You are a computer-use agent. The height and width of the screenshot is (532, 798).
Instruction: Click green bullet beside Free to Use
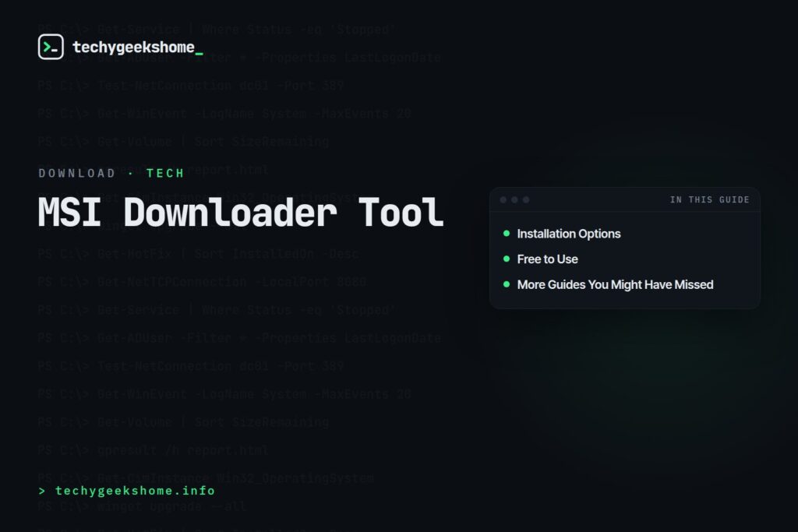coord(507,259)
